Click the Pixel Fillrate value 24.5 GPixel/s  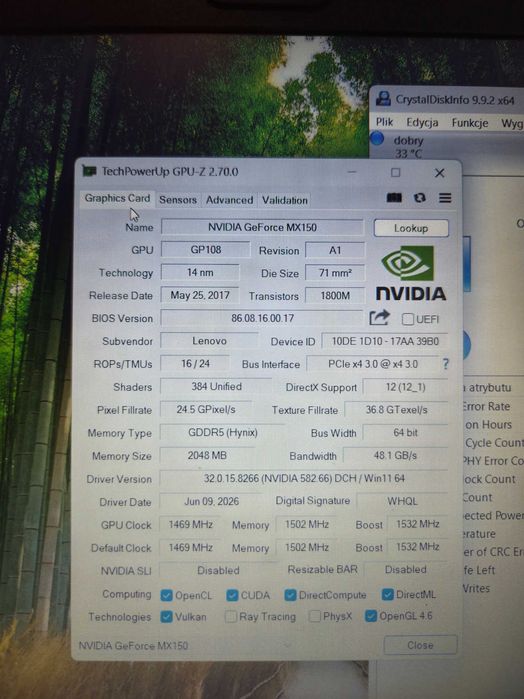[x=206, y=409]
